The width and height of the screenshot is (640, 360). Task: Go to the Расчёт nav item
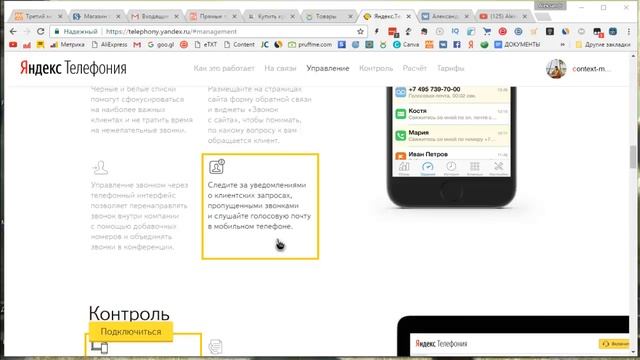click(414, 68)
